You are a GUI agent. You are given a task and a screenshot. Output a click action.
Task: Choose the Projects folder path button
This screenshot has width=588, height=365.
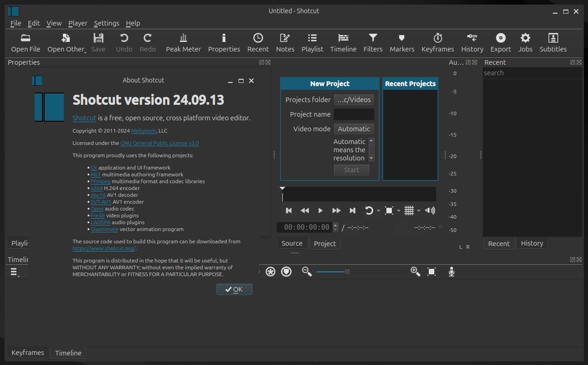354,100
